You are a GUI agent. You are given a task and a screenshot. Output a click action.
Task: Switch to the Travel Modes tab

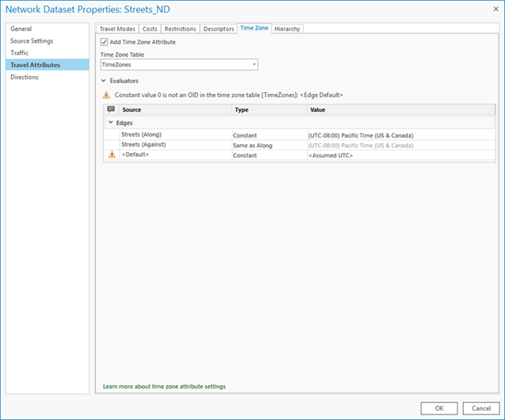pyautogui.click(x=117, y=29)
